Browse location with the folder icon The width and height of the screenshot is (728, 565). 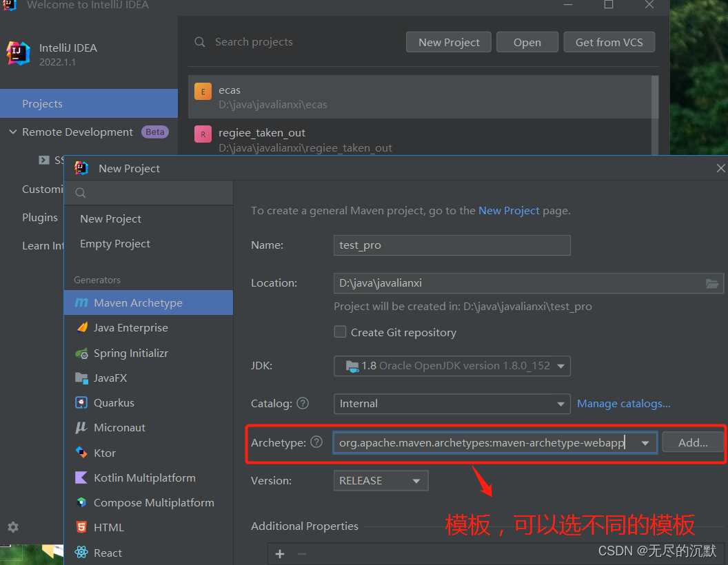pos(711,283)
